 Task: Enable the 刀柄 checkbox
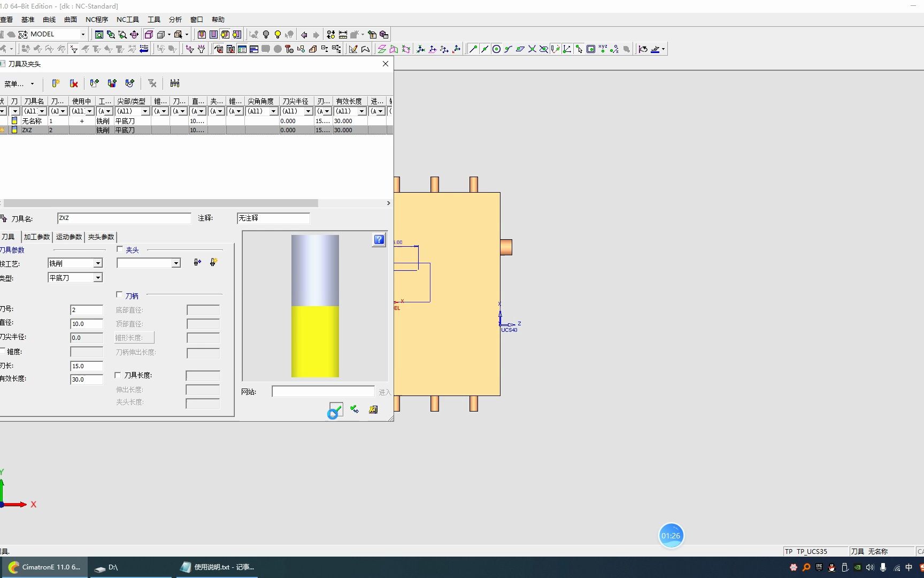tap(119, 295)
